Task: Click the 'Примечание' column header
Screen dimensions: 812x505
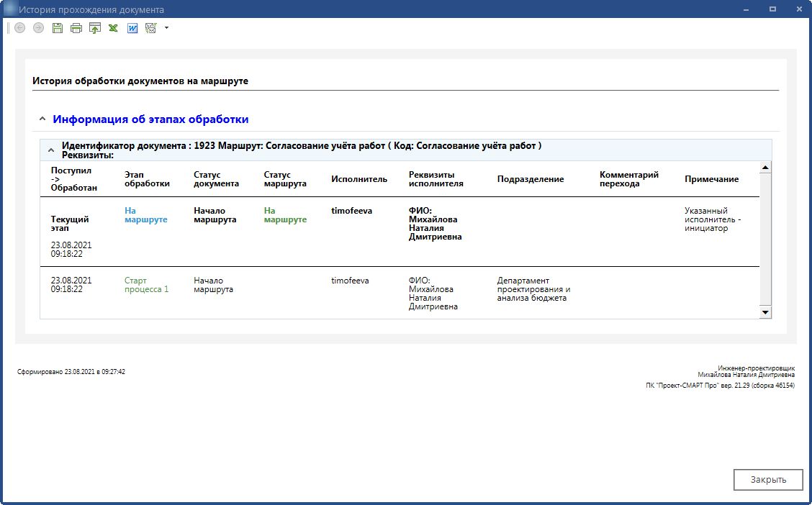Action: [711, 179]
